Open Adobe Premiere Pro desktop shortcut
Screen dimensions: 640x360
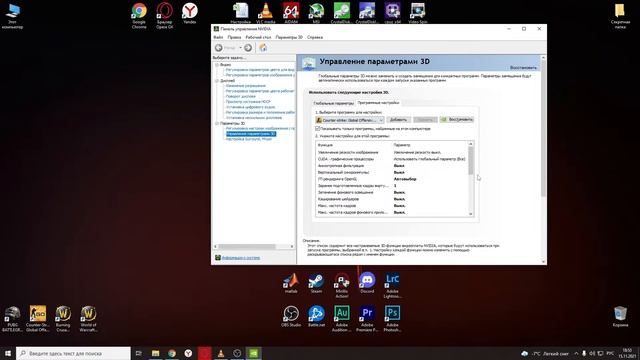click(x=367, y=319)
